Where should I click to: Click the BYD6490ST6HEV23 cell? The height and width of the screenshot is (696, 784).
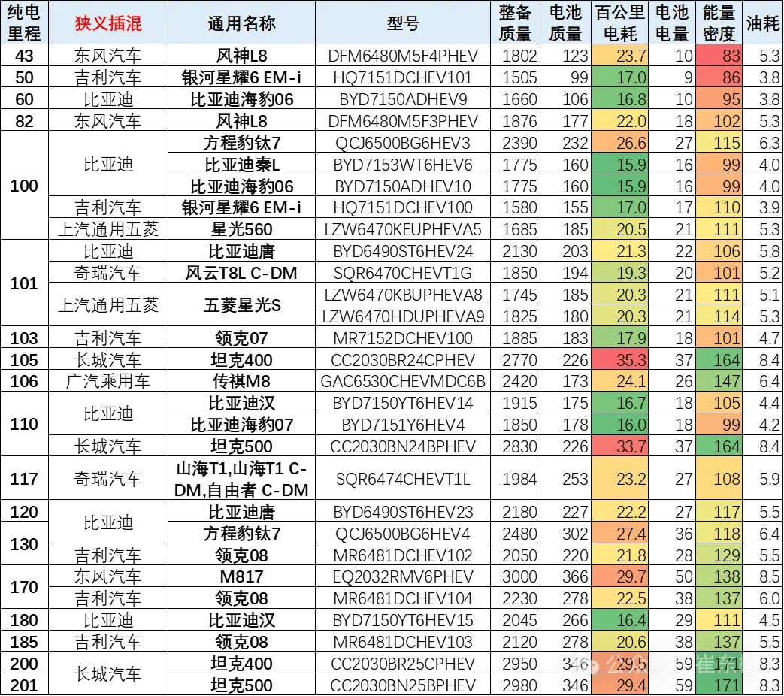(403, 512)
